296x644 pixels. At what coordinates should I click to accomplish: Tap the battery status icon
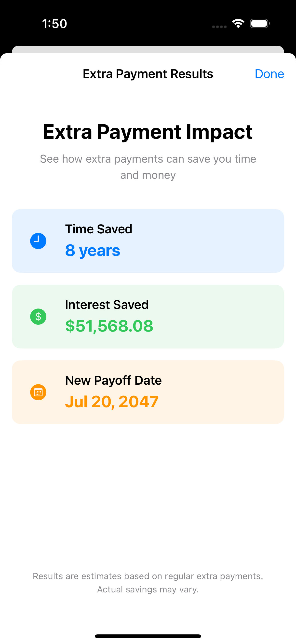tap(259, 24)
